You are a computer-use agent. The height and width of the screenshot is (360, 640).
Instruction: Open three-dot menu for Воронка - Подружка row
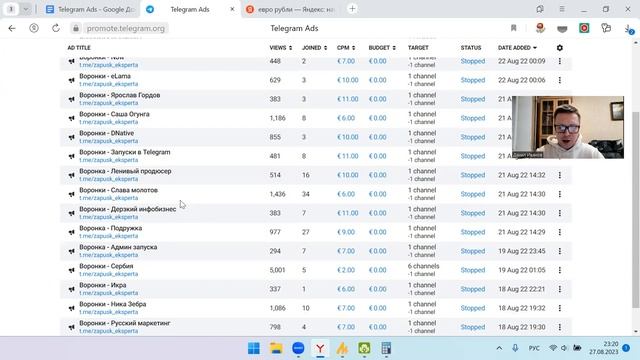click(560, 232)
